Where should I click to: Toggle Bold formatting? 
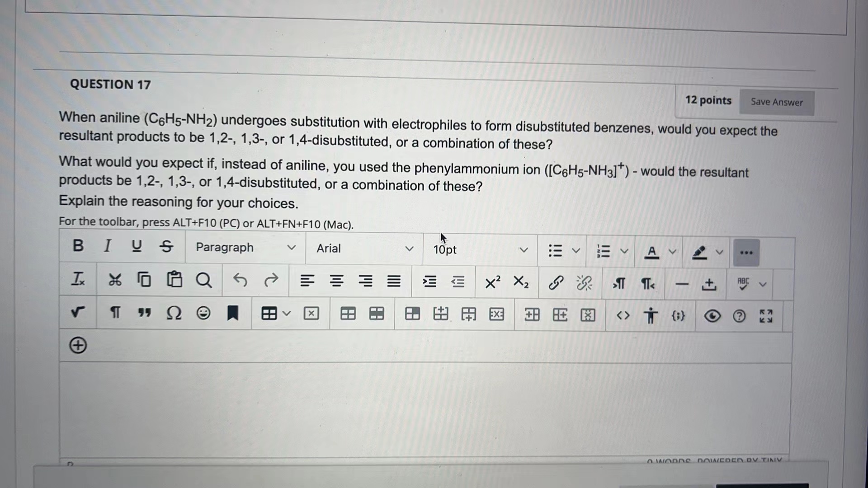click(78, 245)
